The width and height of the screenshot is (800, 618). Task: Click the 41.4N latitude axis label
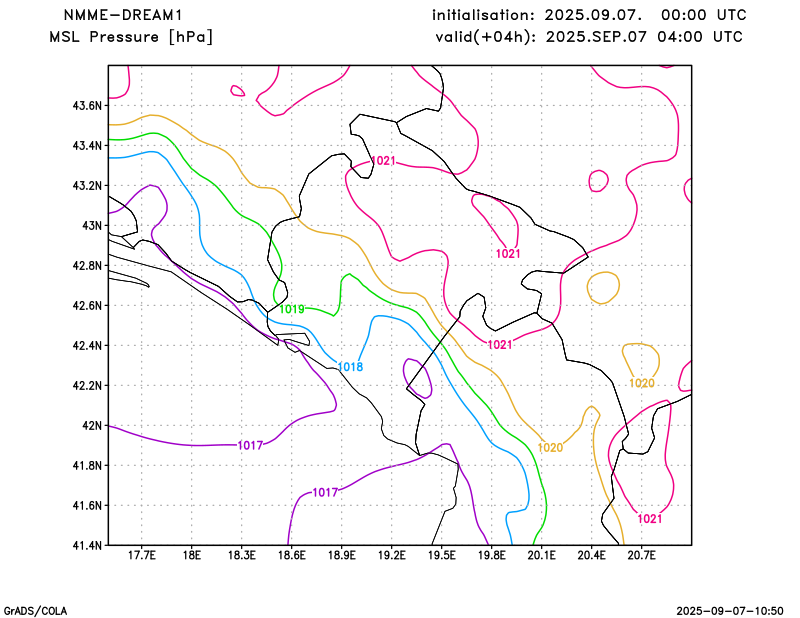pos(87,545)
